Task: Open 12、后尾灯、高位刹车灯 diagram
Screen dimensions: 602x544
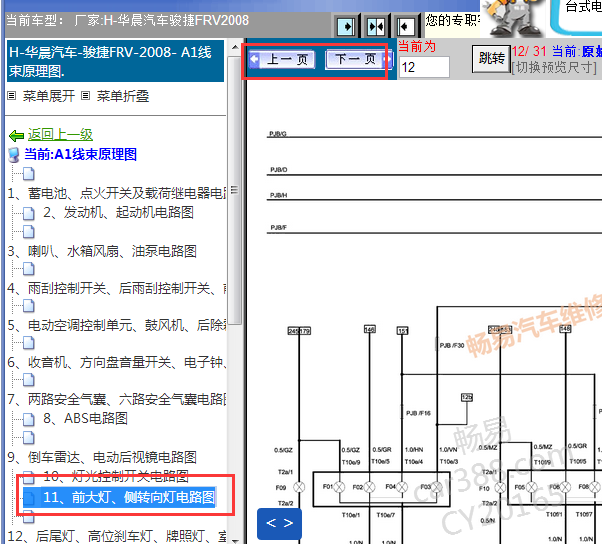Action: point(117,536)
